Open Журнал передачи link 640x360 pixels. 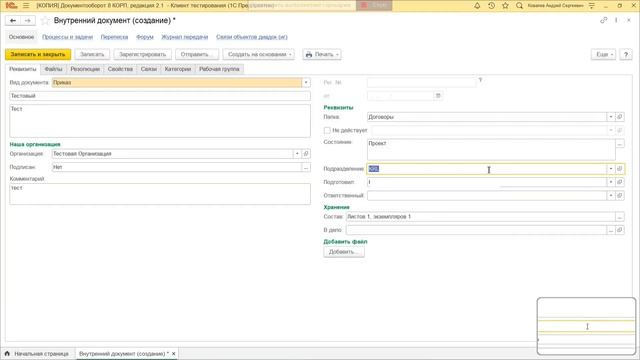point(184,37)
